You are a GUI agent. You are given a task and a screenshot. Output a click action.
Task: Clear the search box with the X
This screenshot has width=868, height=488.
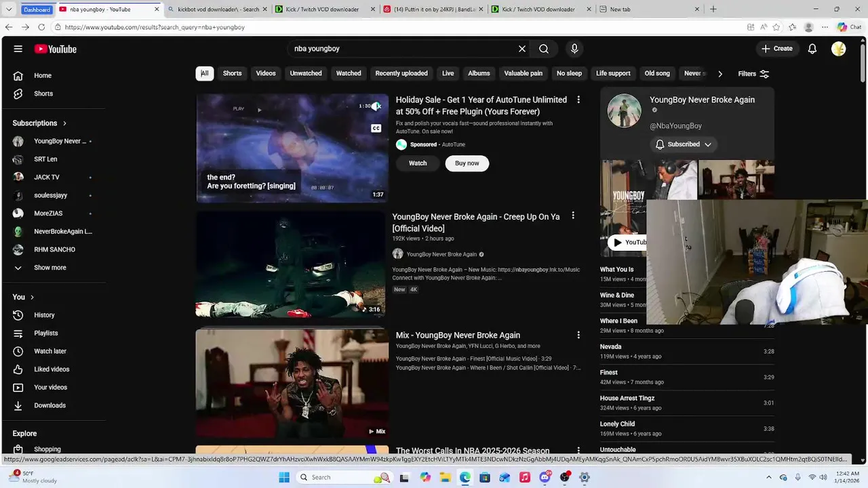tap(522, 49)
